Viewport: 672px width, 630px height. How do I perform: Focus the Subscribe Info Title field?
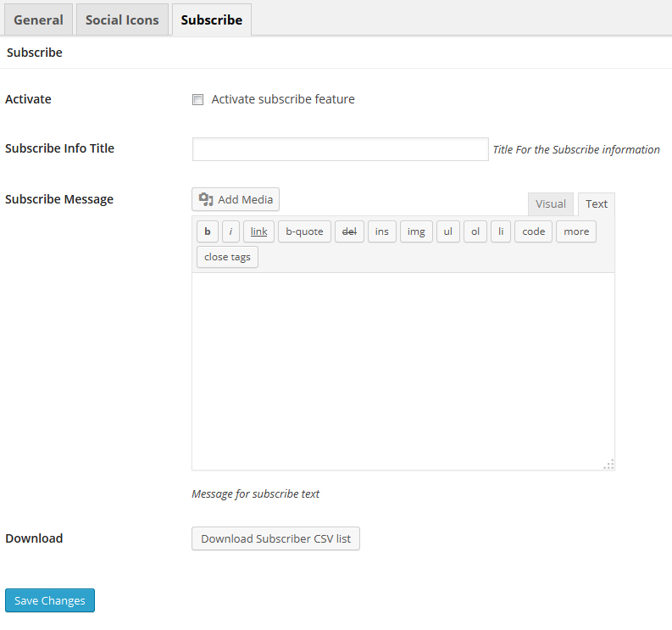[341, 149]
